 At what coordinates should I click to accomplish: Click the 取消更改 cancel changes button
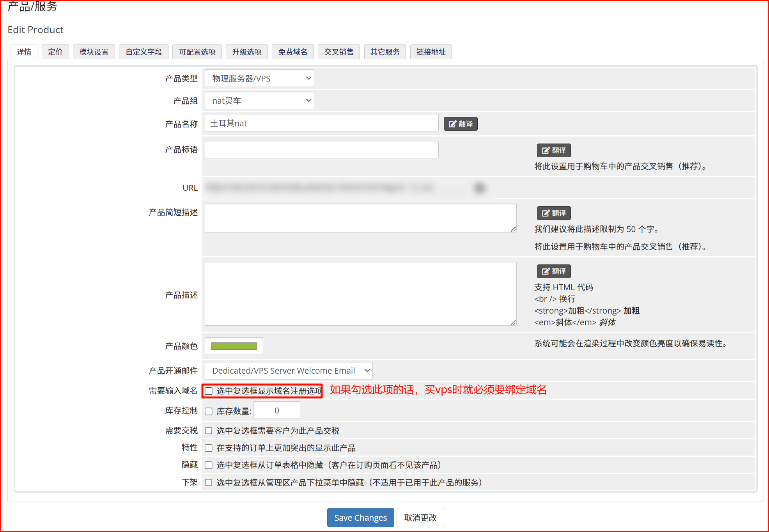pyautogui.click(x=420, y=518)
